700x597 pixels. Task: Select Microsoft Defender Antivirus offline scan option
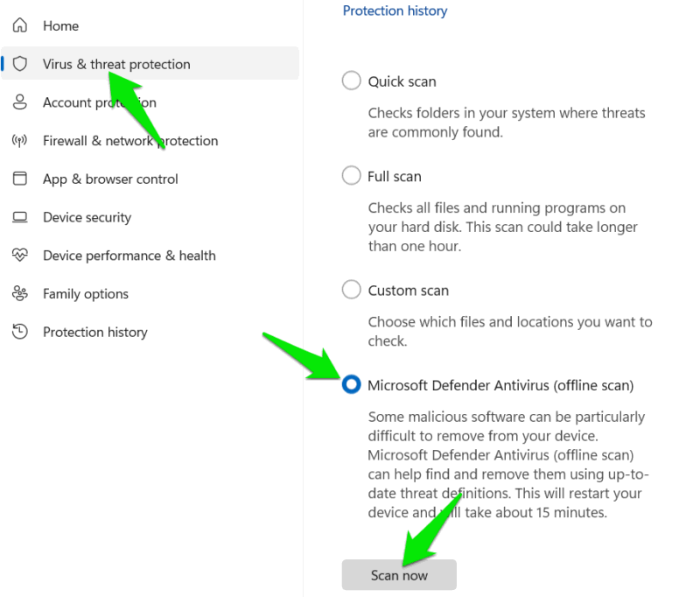[351, 384]
